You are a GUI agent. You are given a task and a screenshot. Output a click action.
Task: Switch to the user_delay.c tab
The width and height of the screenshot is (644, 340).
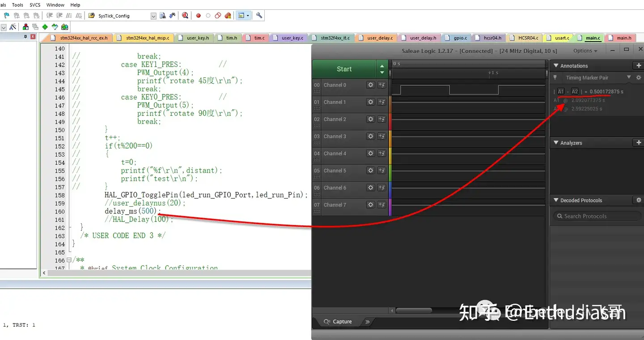tap(376, 38)
